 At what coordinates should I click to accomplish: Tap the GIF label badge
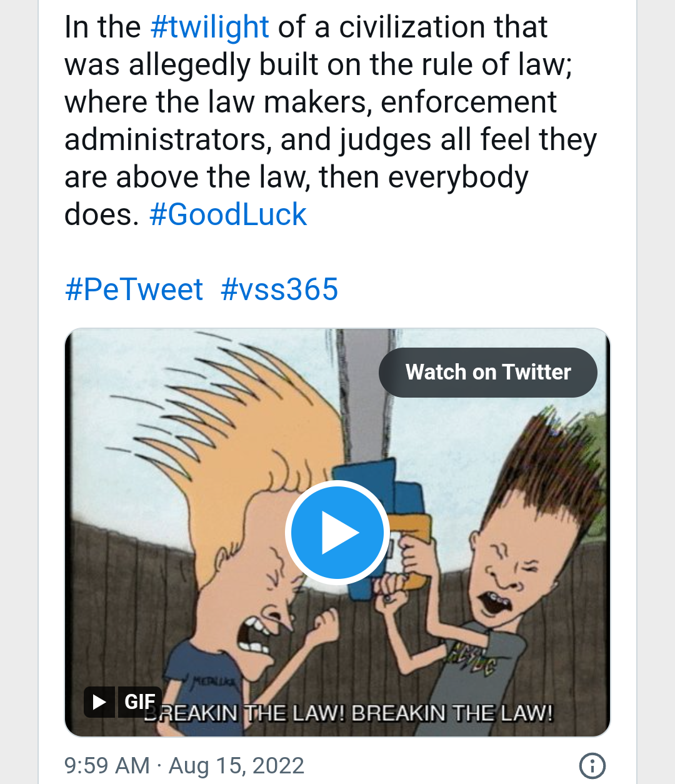pos(140,701)
